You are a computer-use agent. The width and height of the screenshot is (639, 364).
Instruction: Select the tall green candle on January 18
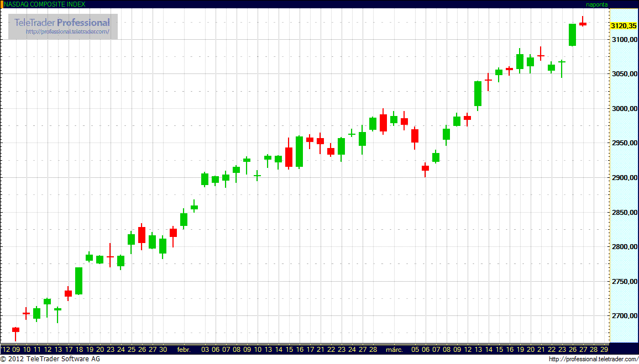[x=78, y=281]
